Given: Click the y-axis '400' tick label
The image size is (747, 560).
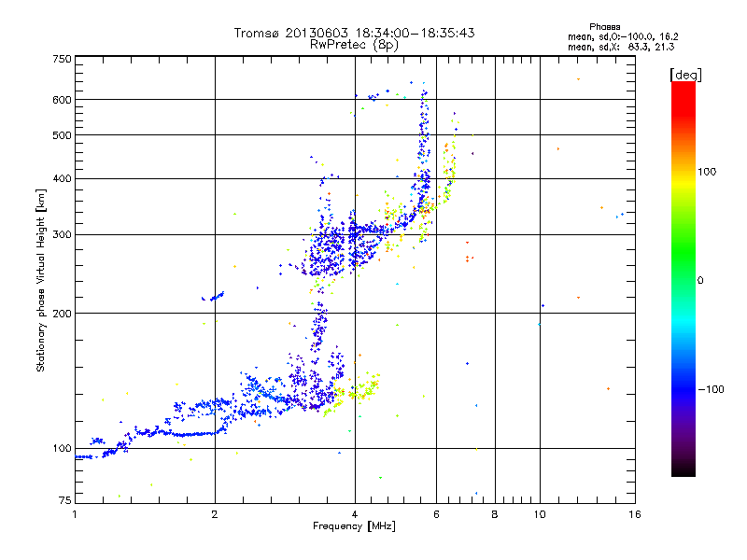Looking at the screenshot, I should click(62, 179).
